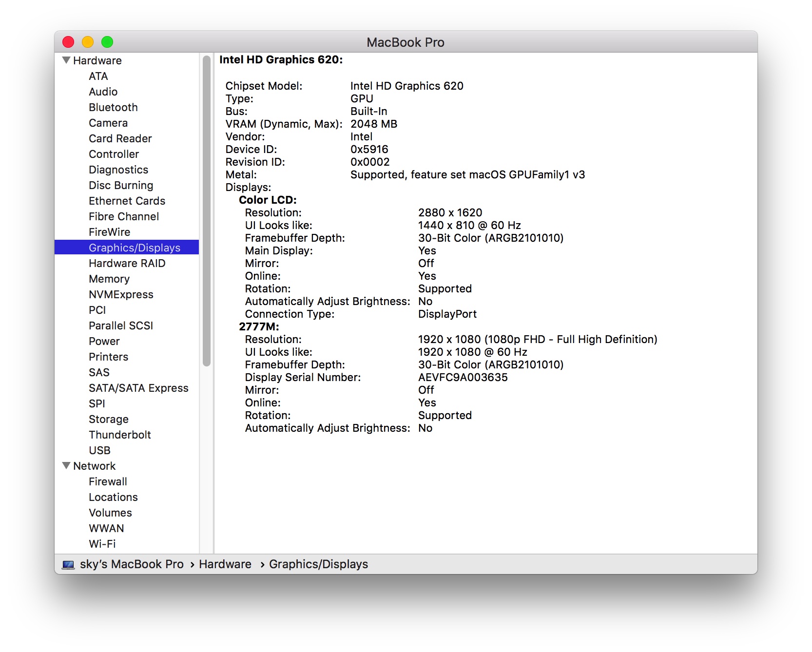Click the Network category label
Screen dimensions: 812x652
point(95,466)
